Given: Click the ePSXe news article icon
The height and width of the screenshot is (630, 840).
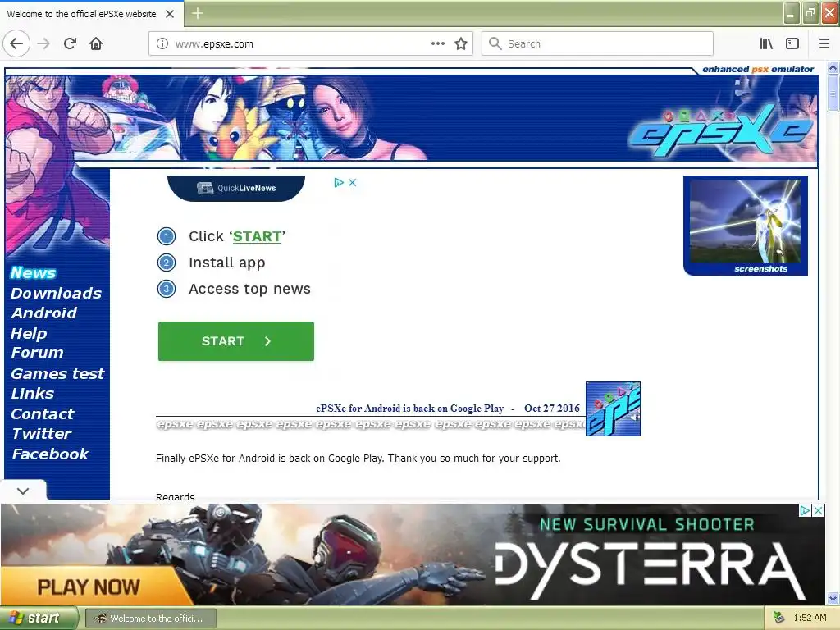Looking at the screenshot, I should 613,409.
